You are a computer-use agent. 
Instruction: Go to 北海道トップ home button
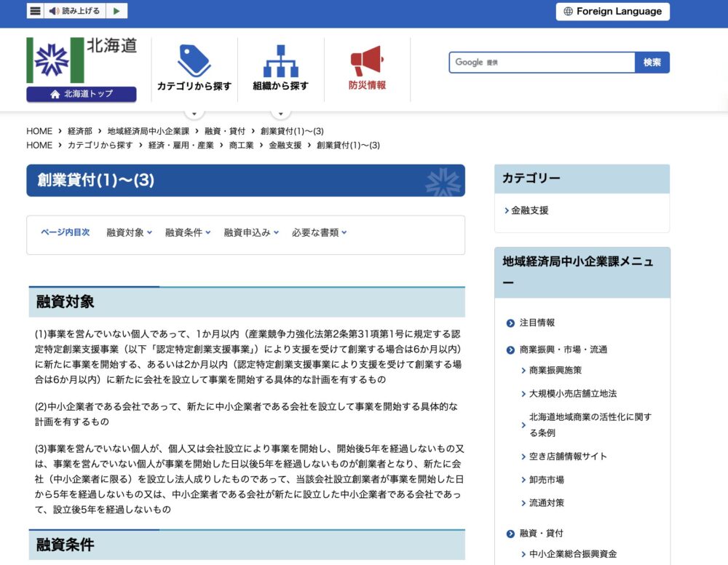(82, 95)
